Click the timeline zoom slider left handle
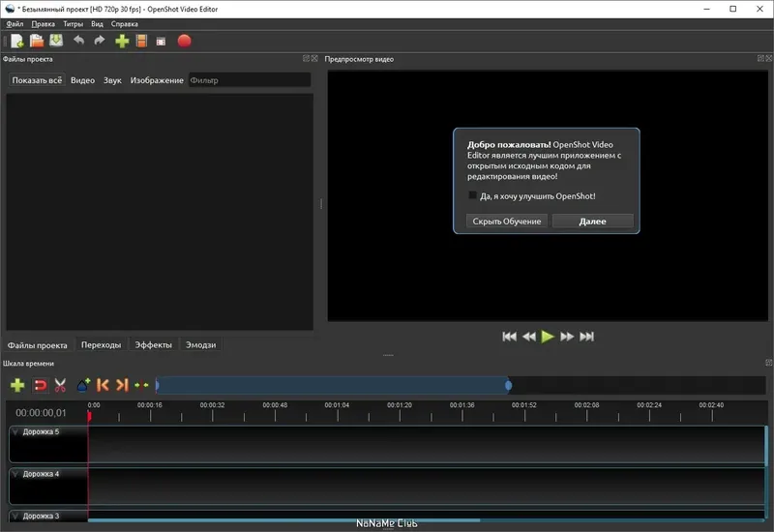Viewport: 774px width, 532px height. [157, 385]
